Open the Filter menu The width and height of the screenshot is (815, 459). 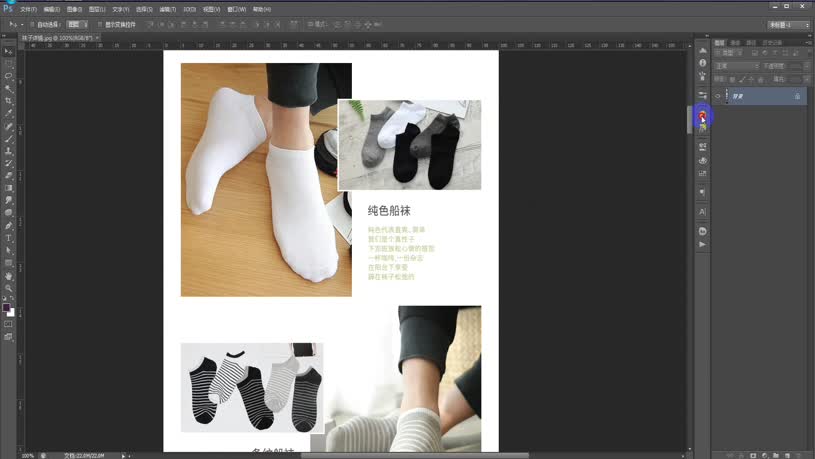tap(167, 9)
